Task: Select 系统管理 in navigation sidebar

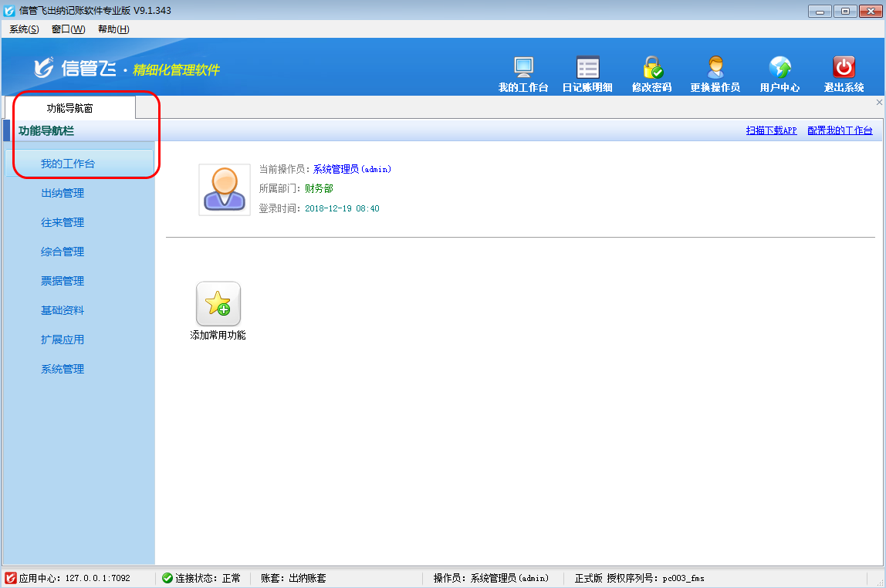Action: [63, 369]
